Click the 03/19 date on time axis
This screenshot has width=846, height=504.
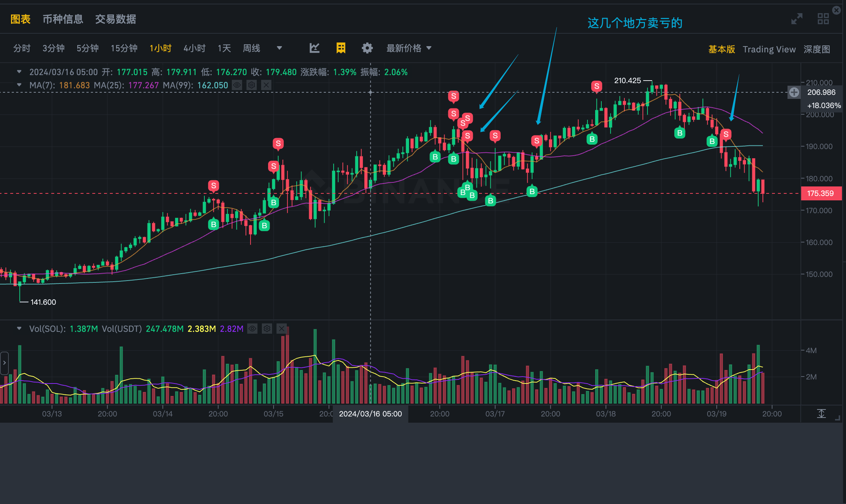[x=717, y=414]
